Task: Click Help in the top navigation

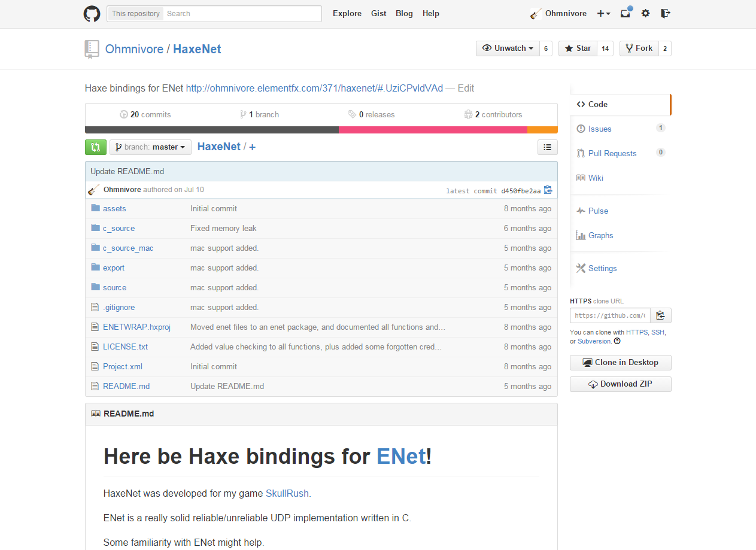Action: click(431, 13)
